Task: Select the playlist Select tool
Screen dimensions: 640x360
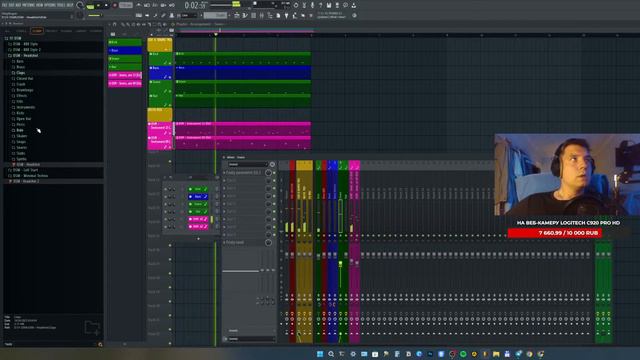Action: click(x=155, y=24)
